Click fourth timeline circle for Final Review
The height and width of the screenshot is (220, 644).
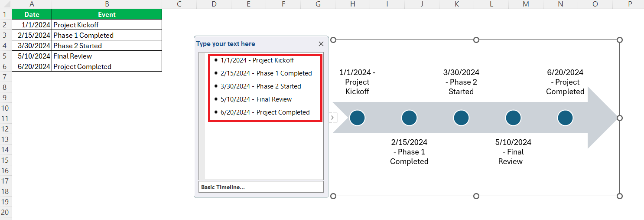coord(513,118)
